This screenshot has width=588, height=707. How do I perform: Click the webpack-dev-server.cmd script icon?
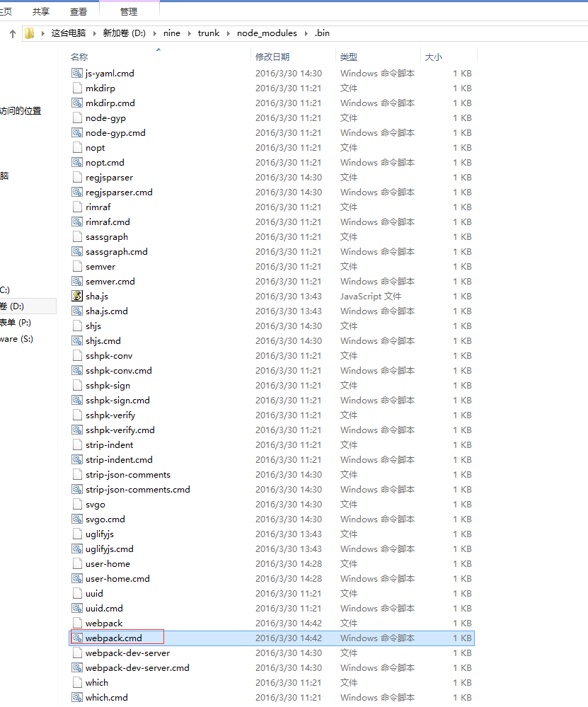tap(77, 668)
